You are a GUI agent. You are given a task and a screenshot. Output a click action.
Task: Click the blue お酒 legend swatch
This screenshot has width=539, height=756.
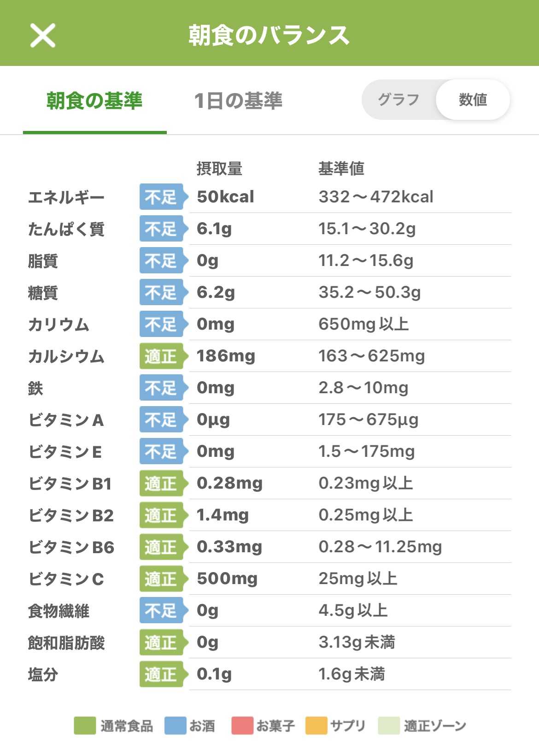(x=176, y=726)
